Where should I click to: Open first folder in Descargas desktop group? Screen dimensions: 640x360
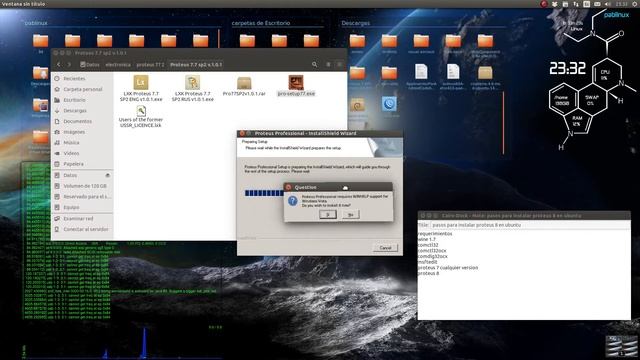tap(357, 43)
